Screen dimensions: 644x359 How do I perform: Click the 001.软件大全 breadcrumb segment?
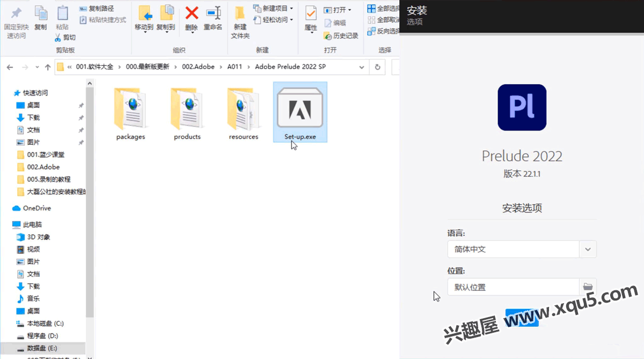click(94, 67)
